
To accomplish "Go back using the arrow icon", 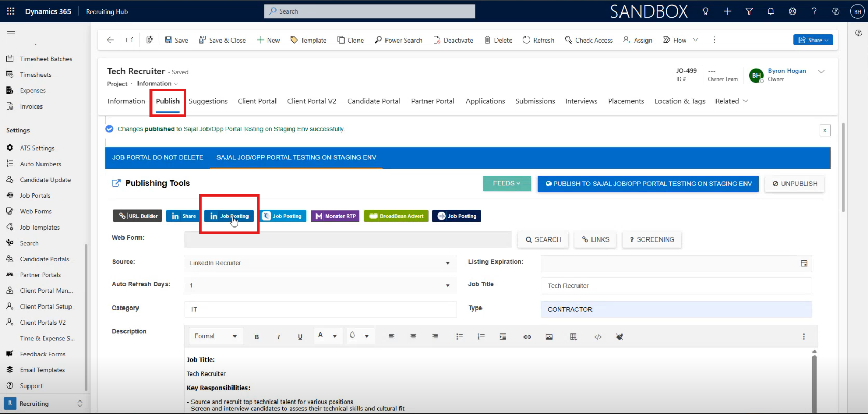I will (x=110, y=40).
